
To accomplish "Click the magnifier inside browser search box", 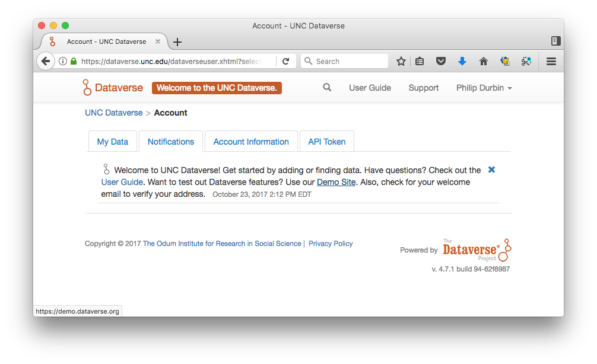I will [x=309, y=61].
